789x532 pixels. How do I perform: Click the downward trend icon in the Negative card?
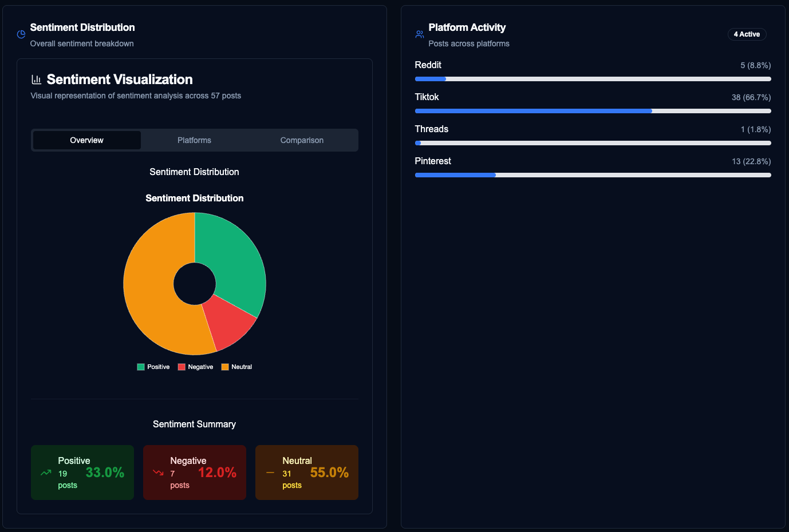(x=156, y=473)
